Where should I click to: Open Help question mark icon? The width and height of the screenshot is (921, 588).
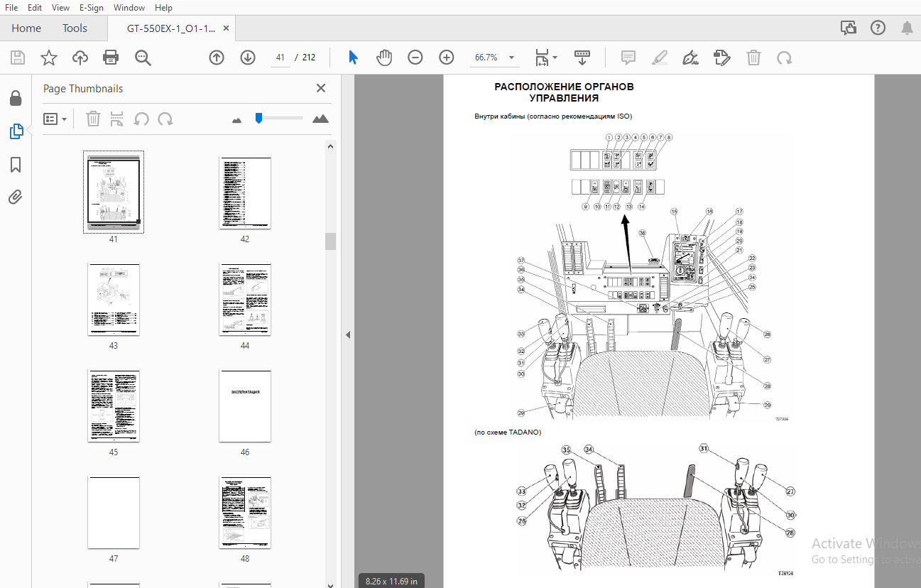(x=878, y=28)
